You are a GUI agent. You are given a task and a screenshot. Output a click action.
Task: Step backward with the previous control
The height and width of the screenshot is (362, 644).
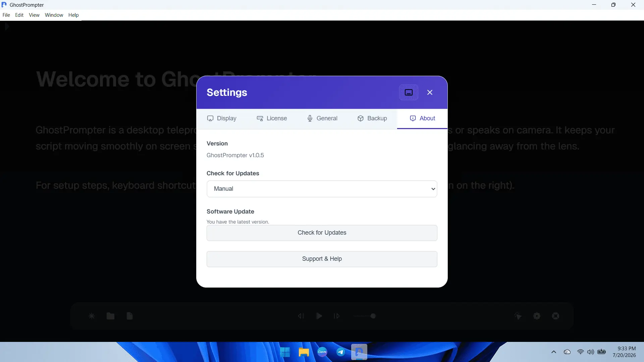[x=301, y=316]
